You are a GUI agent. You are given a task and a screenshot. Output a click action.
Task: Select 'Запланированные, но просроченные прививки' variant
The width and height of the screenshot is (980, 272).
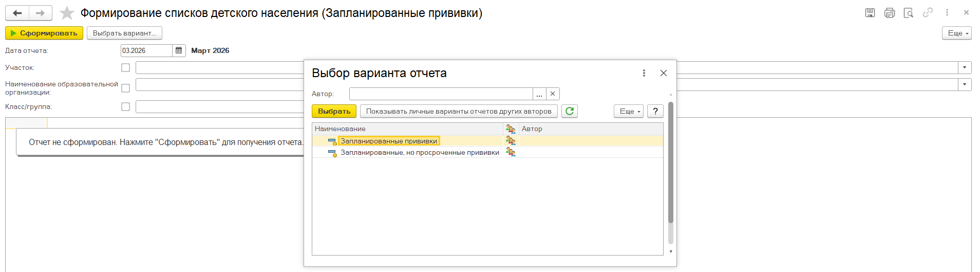419,152
